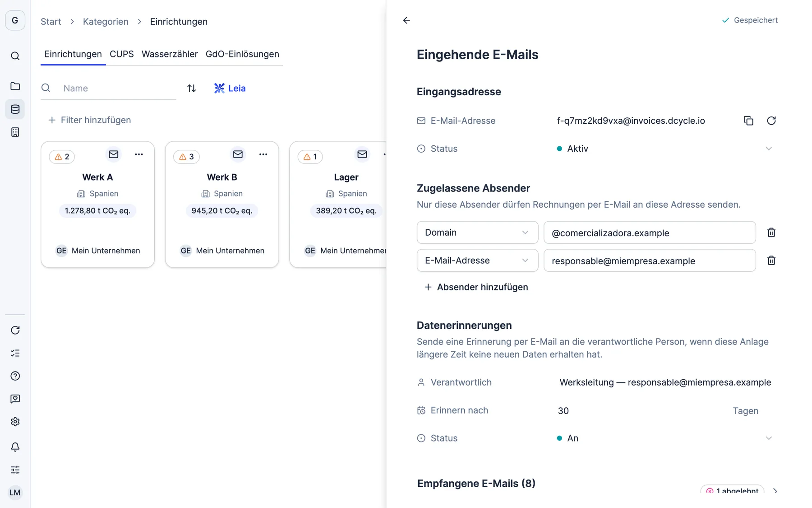Click the refresh icon in sidebar
Image resolution: width=812 pixels, height=508 pixels.
15,330
